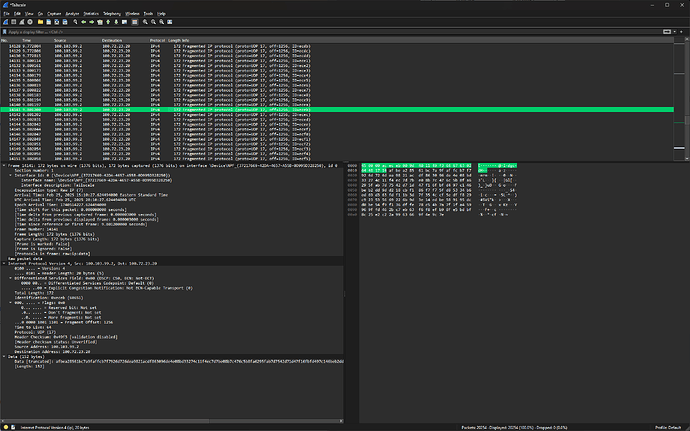Click the apply filter button in filter bar

pyautogui.click(x=667, y=32)
